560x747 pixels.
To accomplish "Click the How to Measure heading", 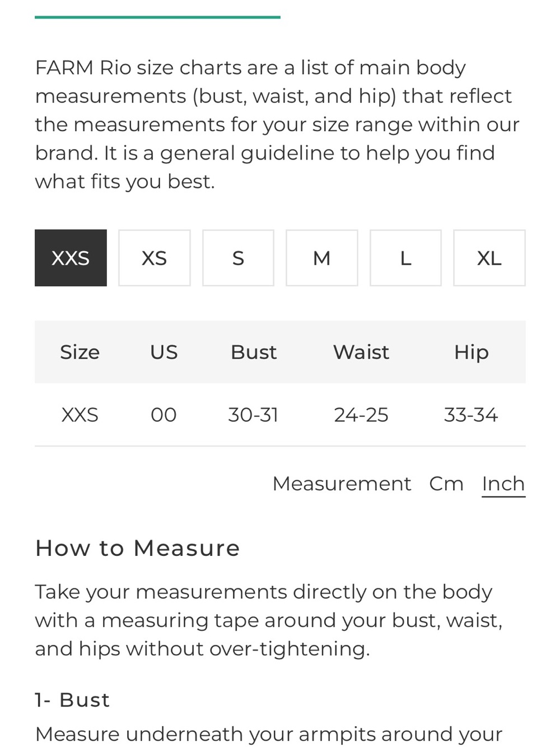I will point(137,548).
